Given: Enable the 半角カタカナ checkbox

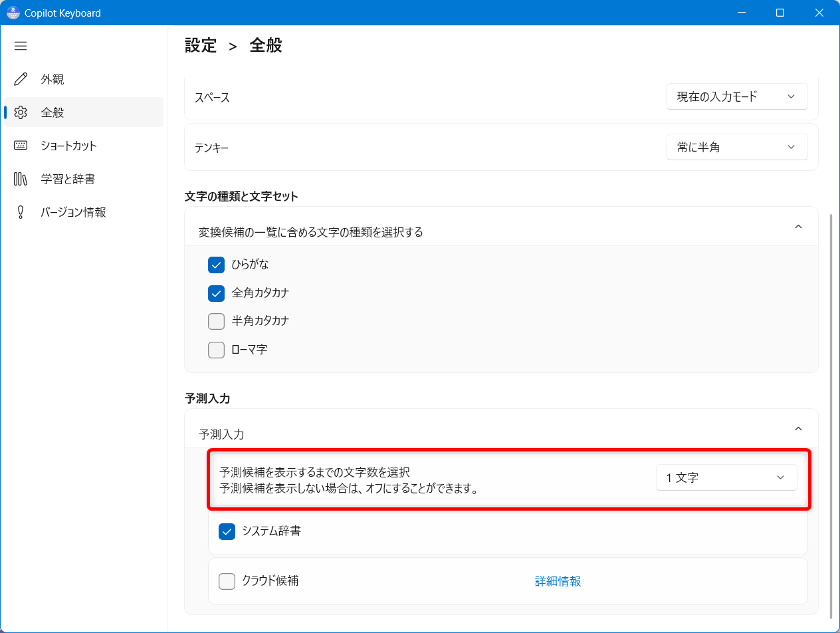Looking at the screenshot, I should pyautogui.click(x=217, y=321).
